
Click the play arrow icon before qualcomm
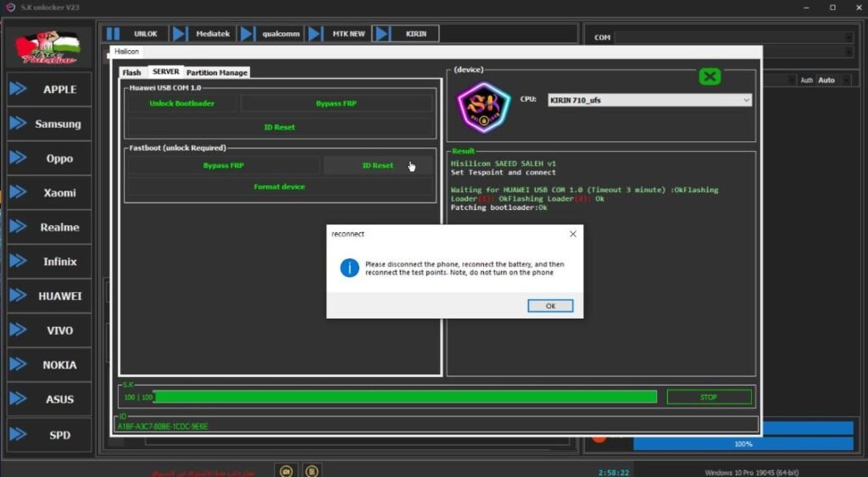tap(247, 34)
